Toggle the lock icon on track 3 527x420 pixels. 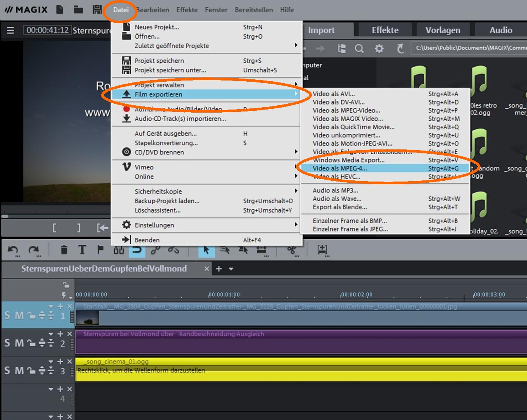[x=31, y=371]
